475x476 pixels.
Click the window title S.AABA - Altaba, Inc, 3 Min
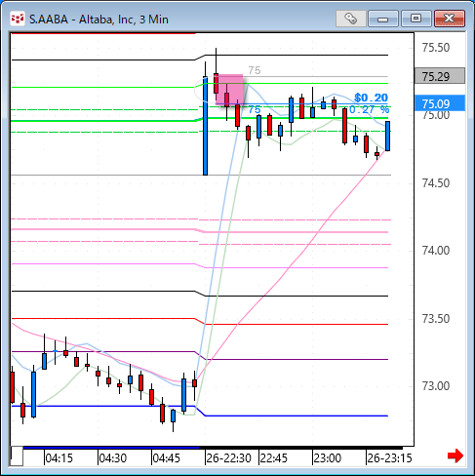99,20
